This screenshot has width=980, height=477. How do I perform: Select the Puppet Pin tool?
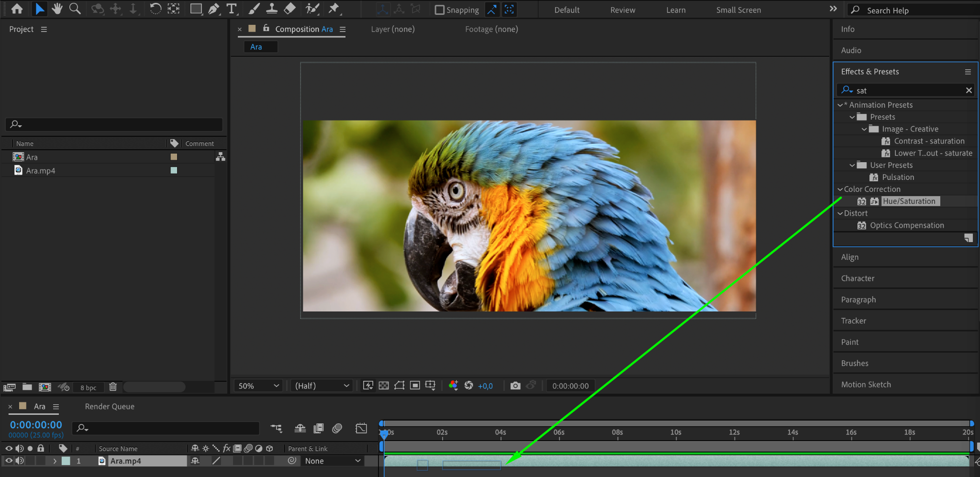point(334,9)
